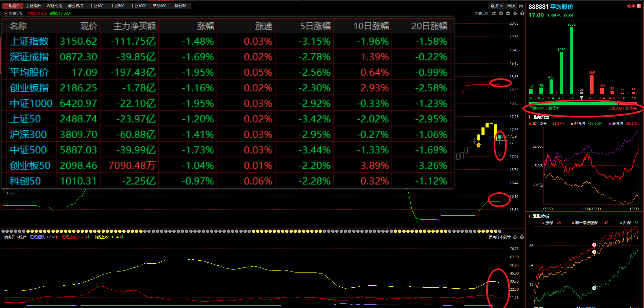
Task: Click the 教学 tutorial link
Action: (631, 6)
